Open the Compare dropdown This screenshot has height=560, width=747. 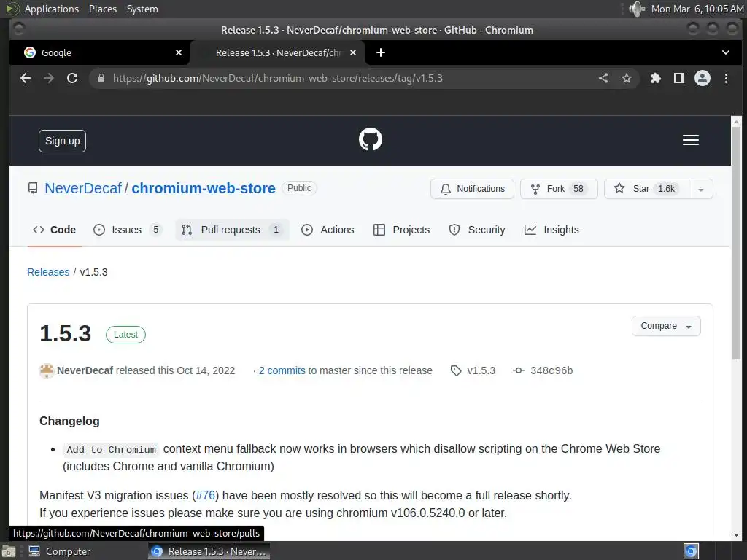tap(666, 326)
